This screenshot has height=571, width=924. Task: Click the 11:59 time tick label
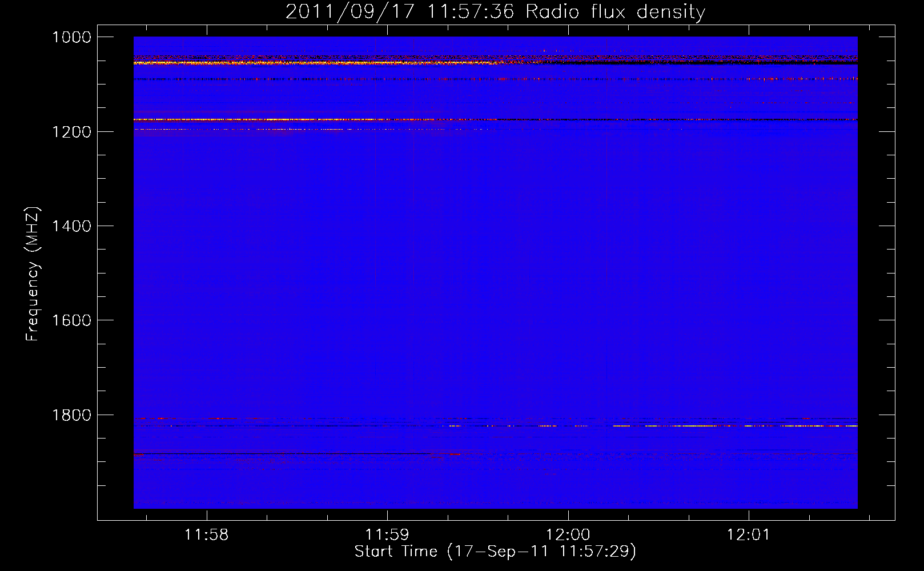387,535
